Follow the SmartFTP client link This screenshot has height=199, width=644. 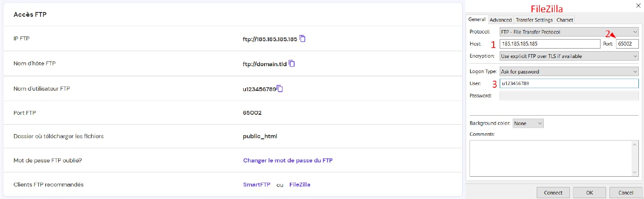pos(257,184)
